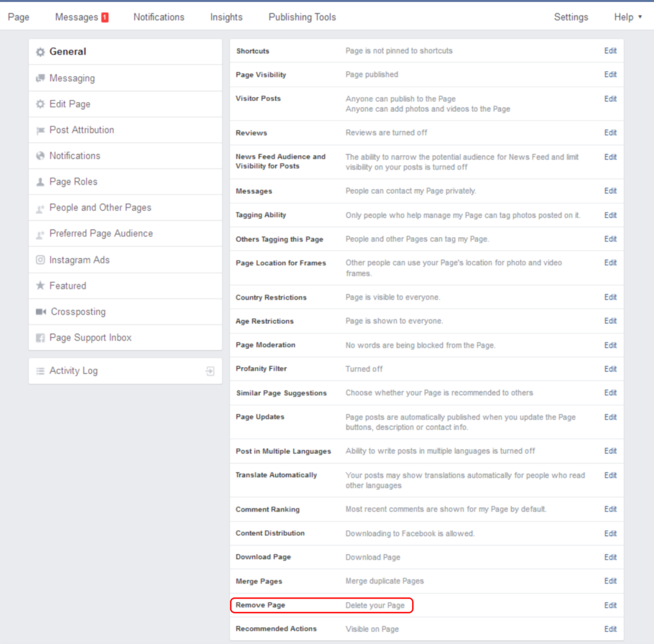Viewport: 654px width, 644px height.
Task: Click the Activity Log exit arrow icon
Action: (x=209, y=371)
